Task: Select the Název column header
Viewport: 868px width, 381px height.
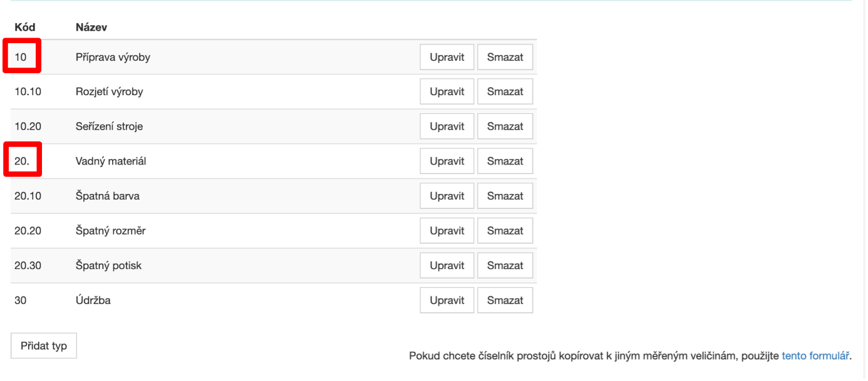Action: [x=91, y=28]
